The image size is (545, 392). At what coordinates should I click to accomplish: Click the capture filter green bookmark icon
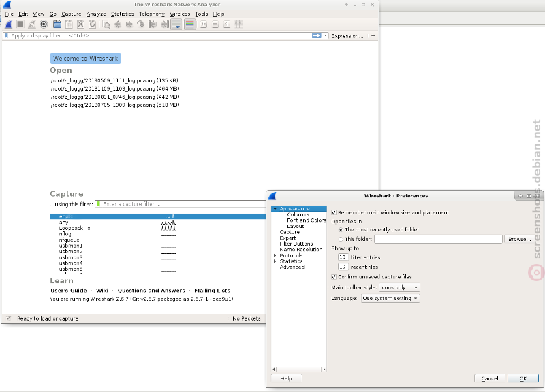pyautogui.click(x=98, y=203)
